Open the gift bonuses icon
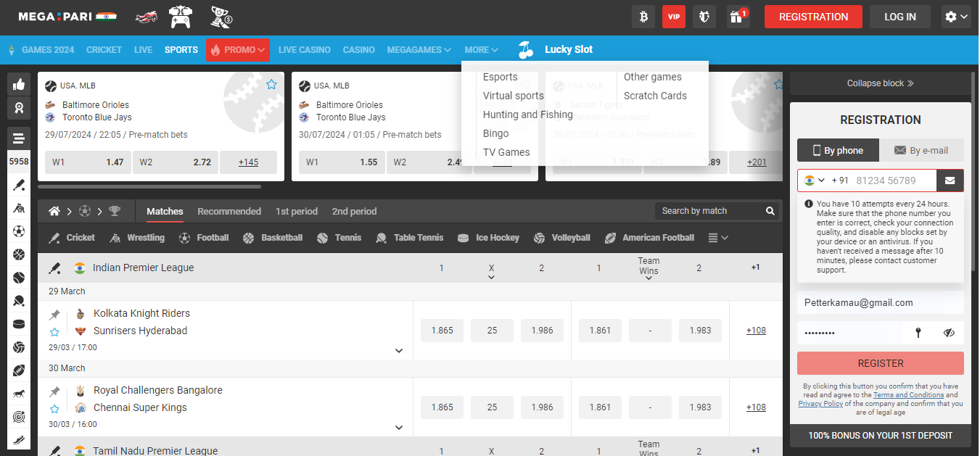 [737, 17]
